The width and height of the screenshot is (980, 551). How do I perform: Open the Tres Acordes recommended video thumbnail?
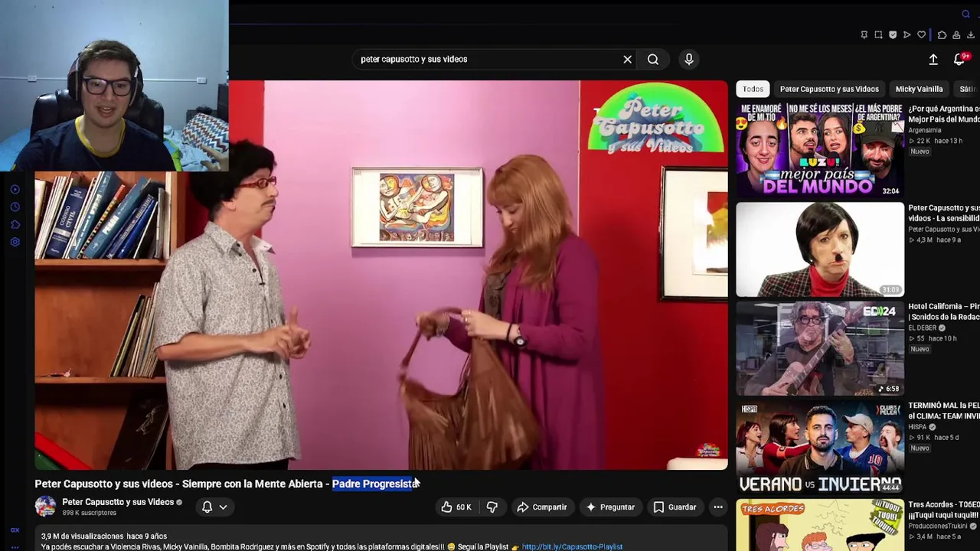click(820, 526)
